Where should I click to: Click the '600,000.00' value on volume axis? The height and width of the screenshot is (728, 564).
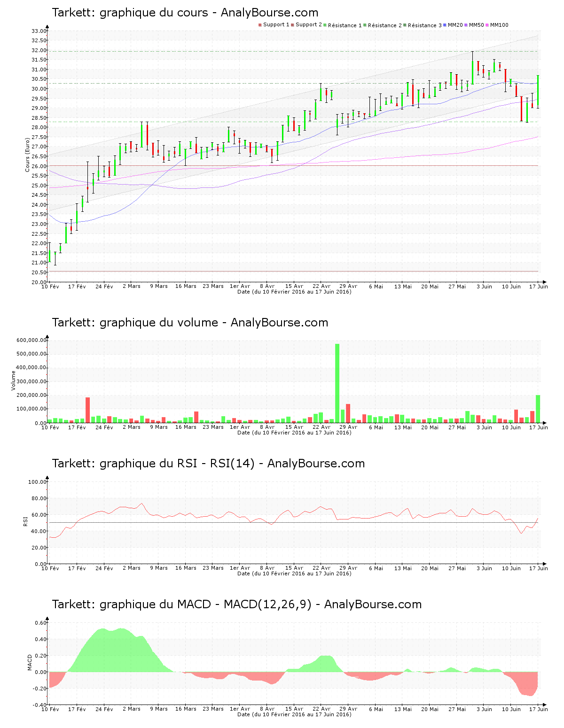31,340
